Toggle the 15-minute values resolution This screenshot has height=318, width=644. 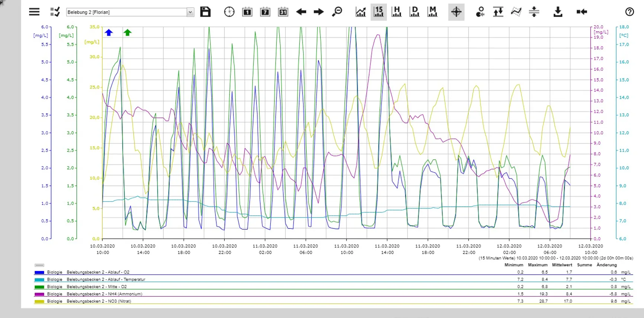pos(378,12)
